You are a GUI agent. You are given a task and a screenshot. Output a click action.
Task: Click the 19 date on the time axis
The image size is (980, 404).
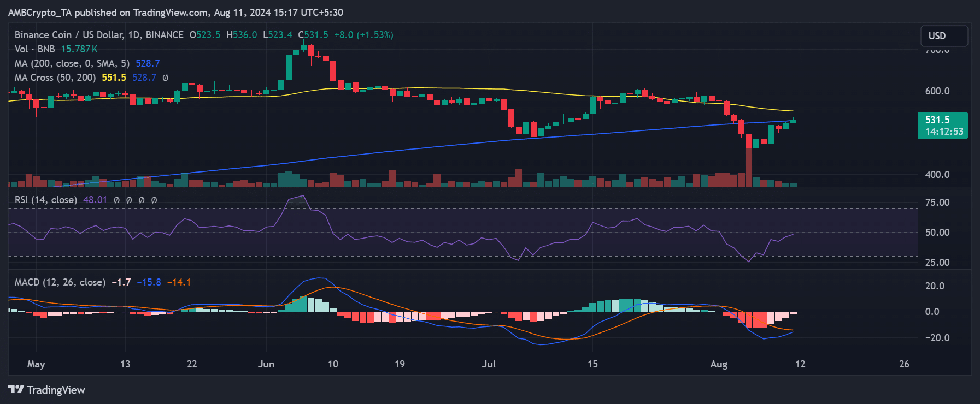coord(400,364)
